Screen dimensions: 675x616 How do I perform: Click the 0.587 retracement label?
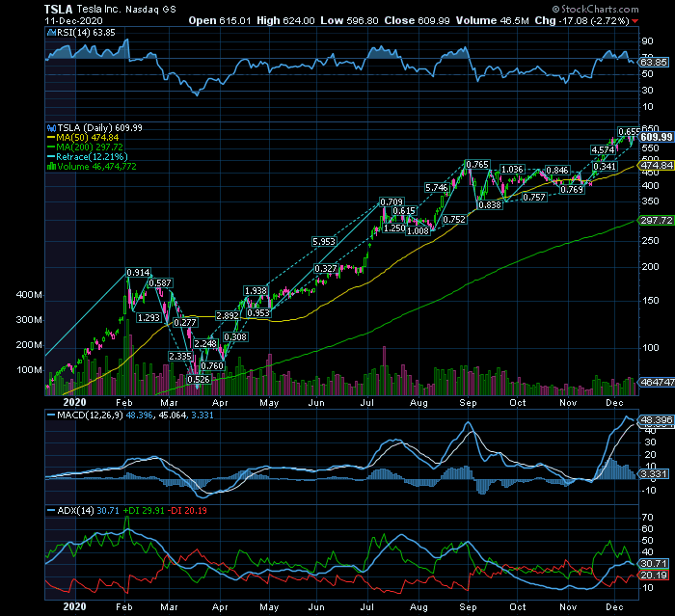click(x=160, y=283)
